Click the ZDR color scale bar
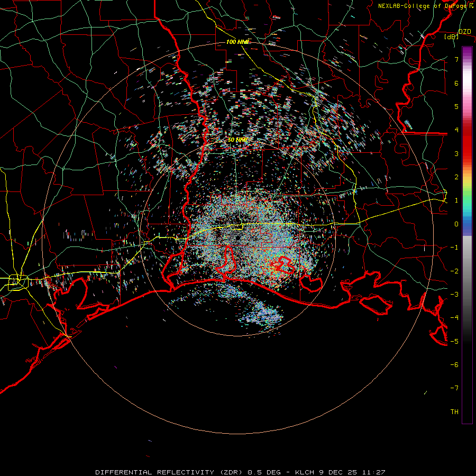This screenshot has height=476, width=476. 467,235
